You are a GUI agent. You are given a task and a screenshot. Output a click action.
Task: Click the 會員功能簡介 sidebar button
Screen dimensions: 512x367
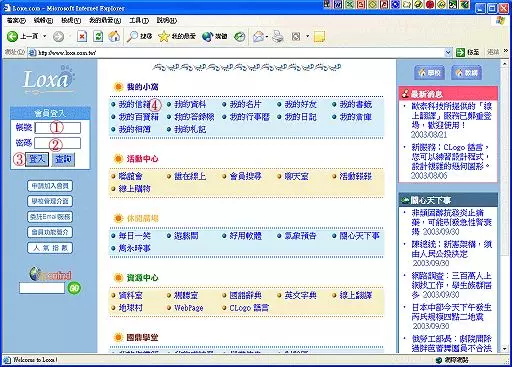(50, 232)
